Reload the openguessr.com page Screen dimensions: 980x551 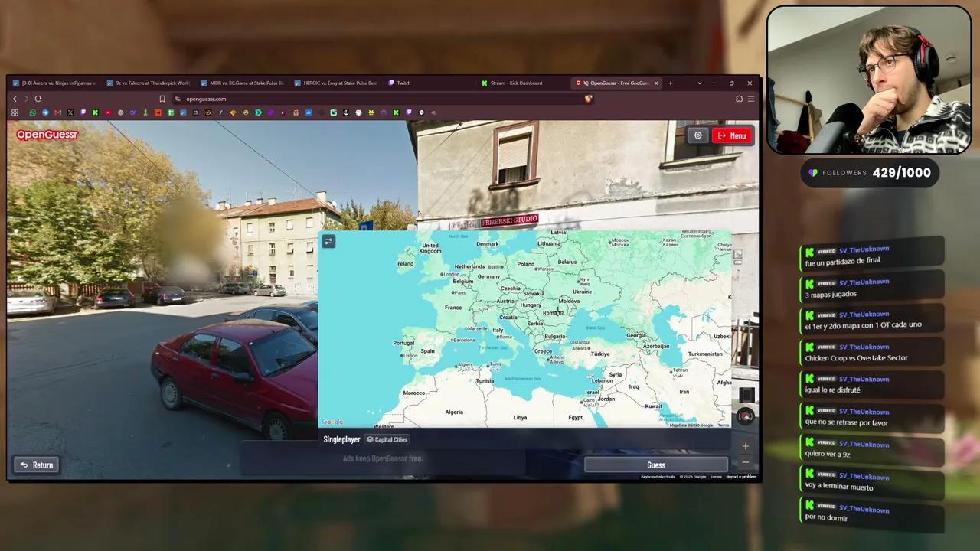pyautogui.click(x=38, y=99)
